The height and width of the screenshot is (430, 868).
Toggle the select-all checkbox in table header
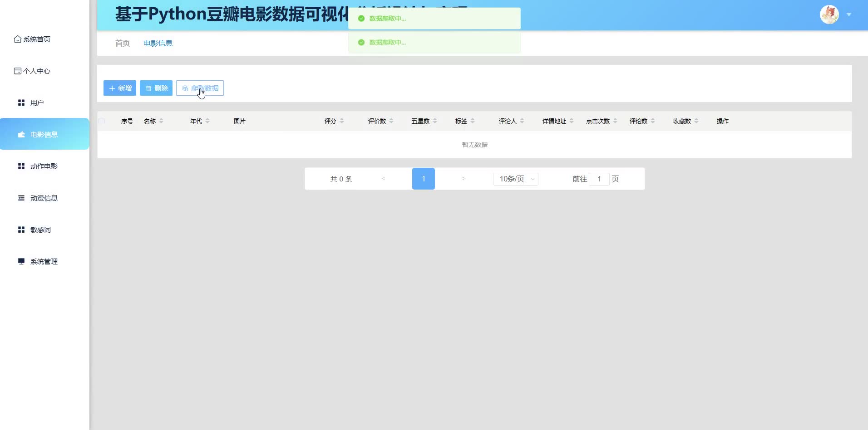click(x=102, y=121)
